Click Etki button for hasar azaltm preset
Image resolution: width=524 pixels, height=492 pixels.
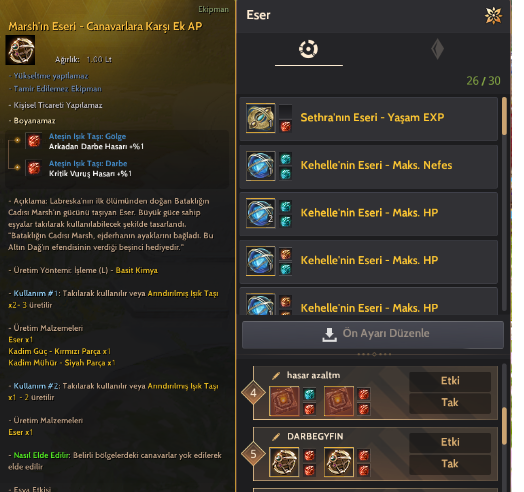(x=450, y=381)
